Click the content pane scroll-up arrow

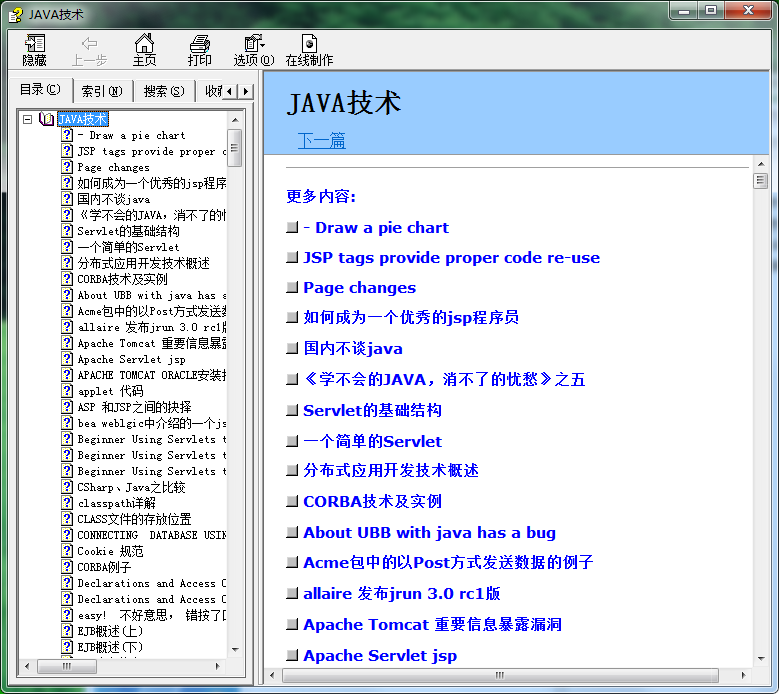point(760,181)
